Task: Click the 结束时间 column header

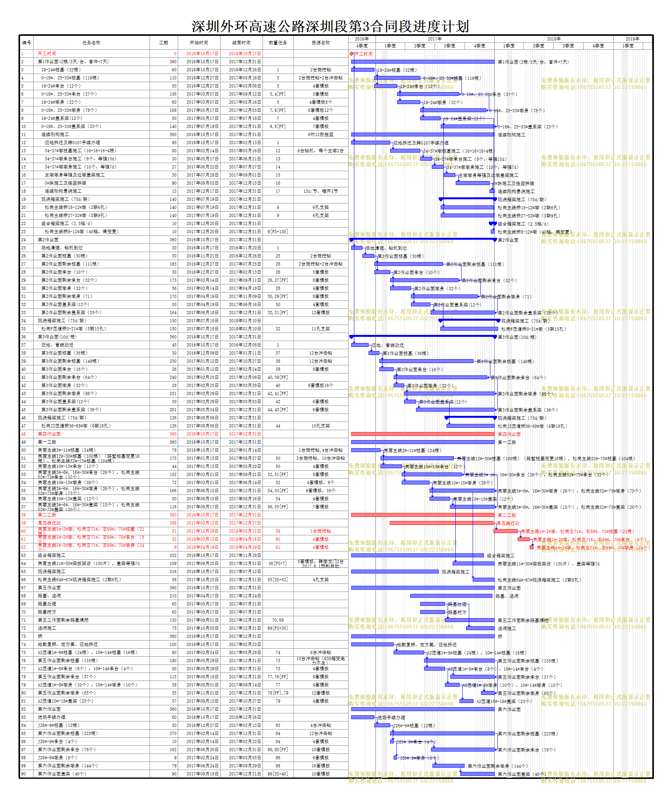Action: pyautogui.click(x=241, y=43)
